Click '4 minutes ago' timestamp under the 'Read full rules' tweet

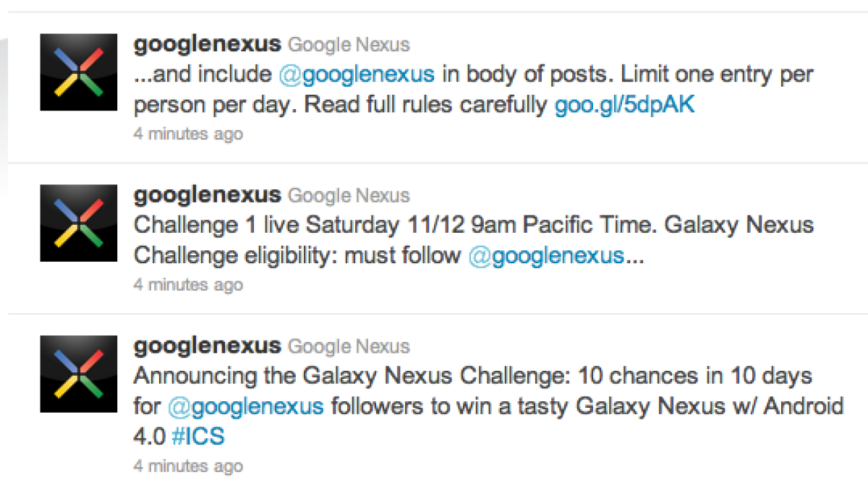[188, 134]
